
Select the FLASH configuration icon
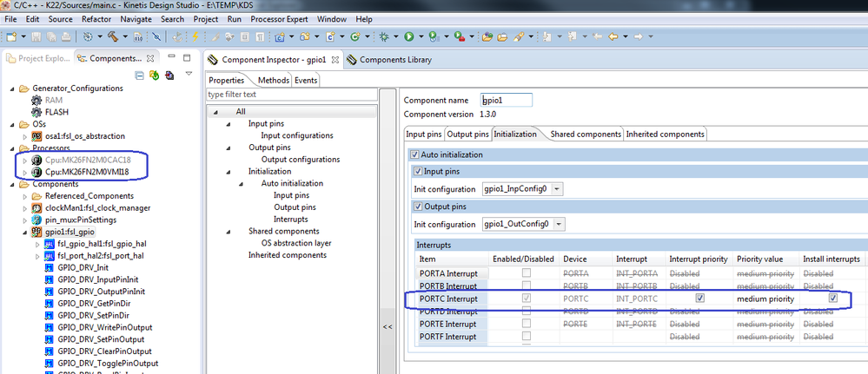tap(36, 112)
